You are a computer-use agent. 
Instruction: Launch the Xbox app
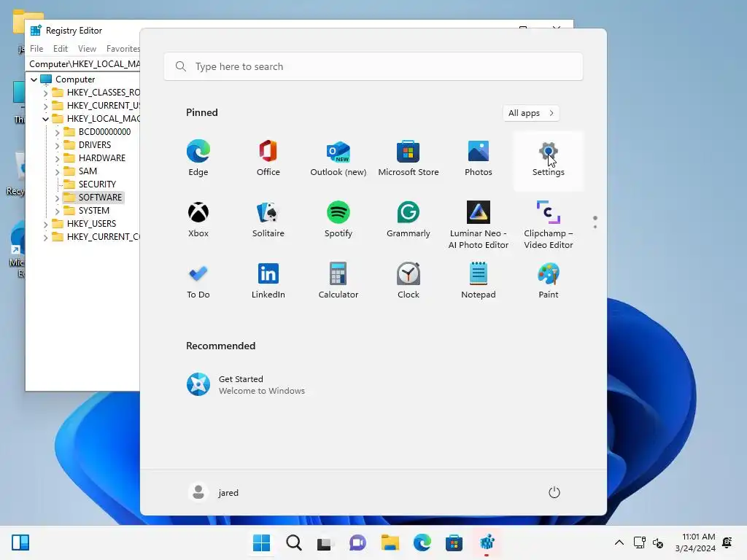pos(198,219)
